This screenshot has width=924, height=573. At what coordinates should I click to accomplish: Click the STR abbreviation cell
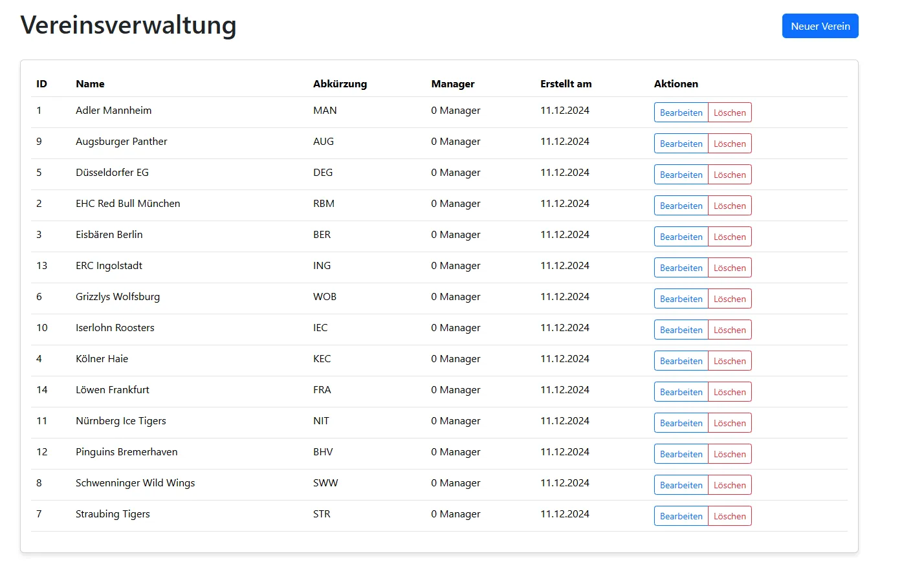(322, 514)
